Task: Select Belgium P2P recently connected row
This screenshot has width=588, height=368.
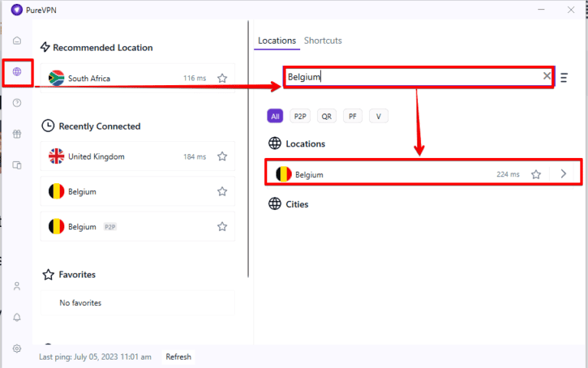Action: [138, 226]
